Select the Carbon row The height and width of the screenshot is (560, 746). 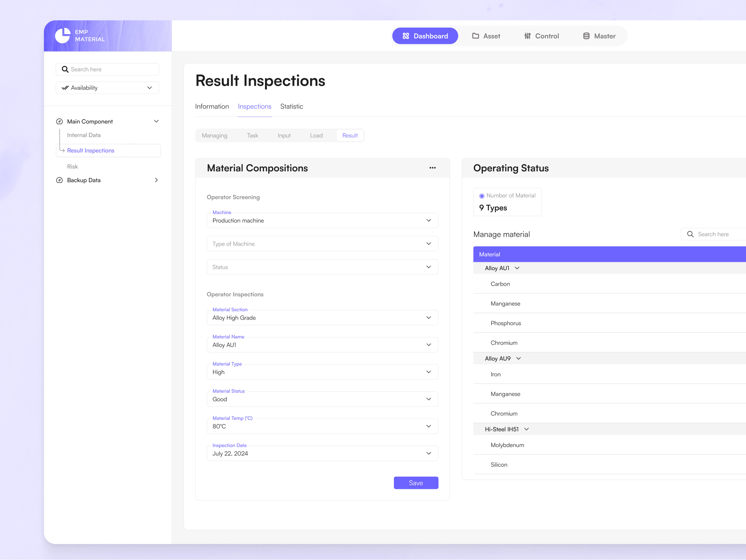(x=610, y=284)
